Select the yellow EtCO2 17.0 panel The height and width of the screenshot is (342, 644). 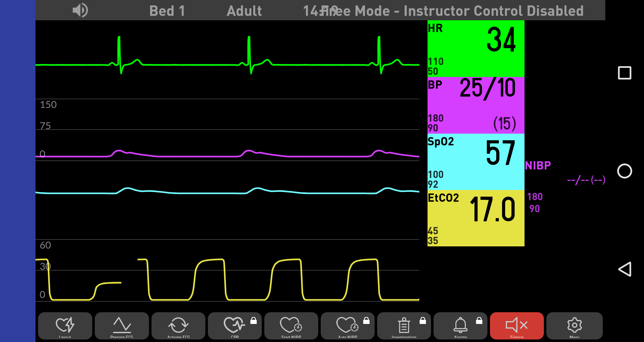476,218
